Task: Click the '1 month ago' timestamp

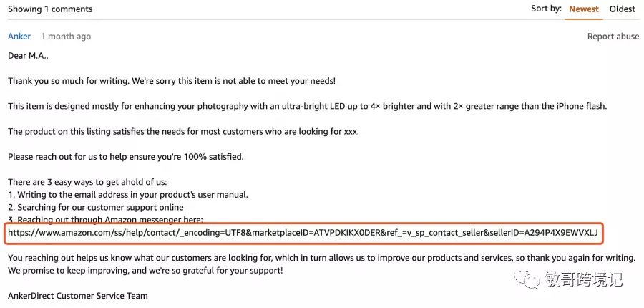Action: 66,37
